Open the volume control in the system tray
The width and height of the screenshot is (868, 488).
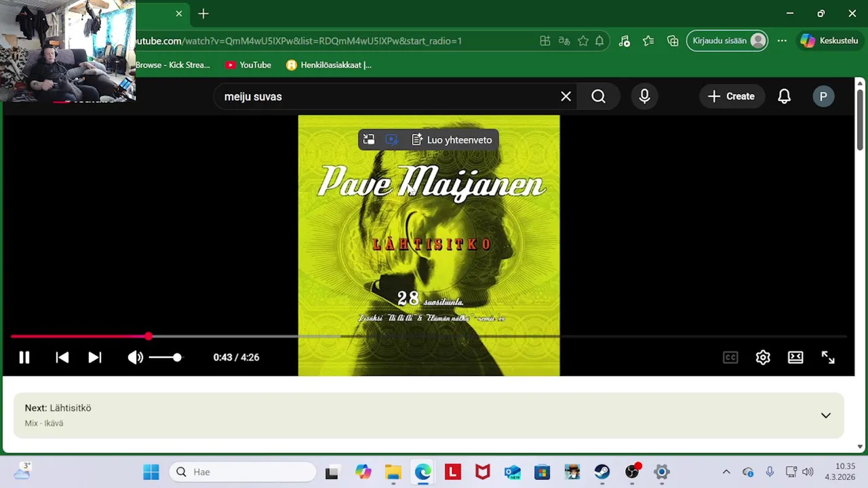coord(807,472)
